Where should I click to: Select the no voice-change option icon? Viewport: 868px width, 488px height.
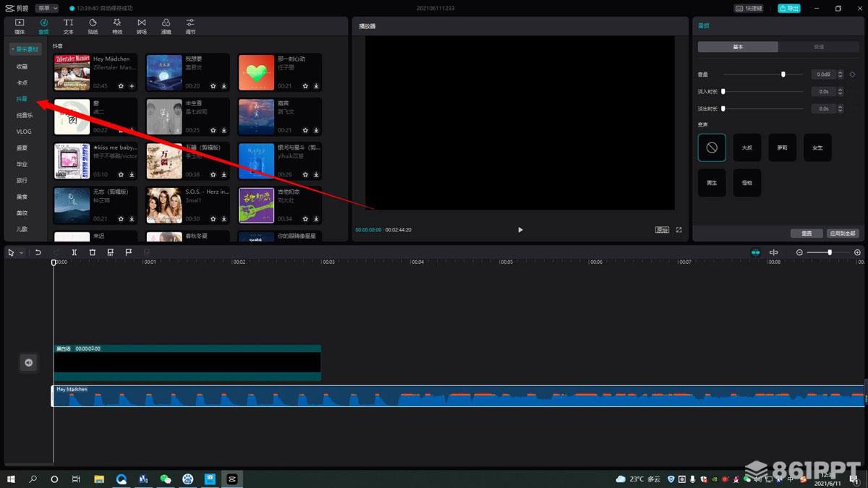(712, 147)
